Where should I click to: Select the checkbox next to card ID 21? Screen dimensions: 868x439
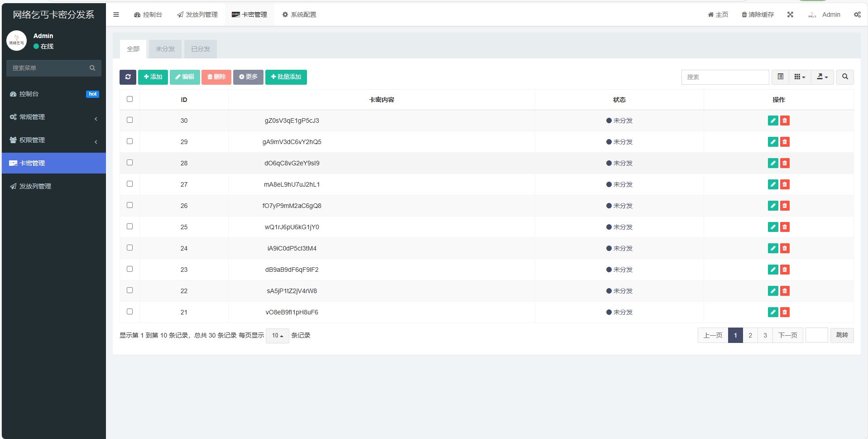pyautogui.click(x=129, y=312)
